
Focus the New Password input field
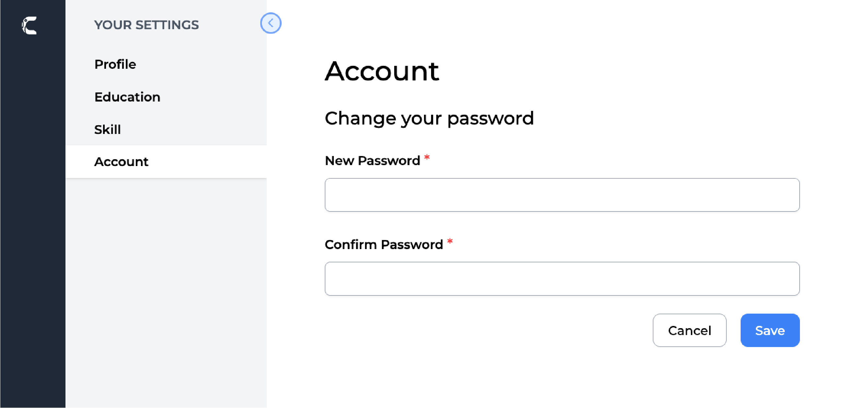click(x=562, y=195)
